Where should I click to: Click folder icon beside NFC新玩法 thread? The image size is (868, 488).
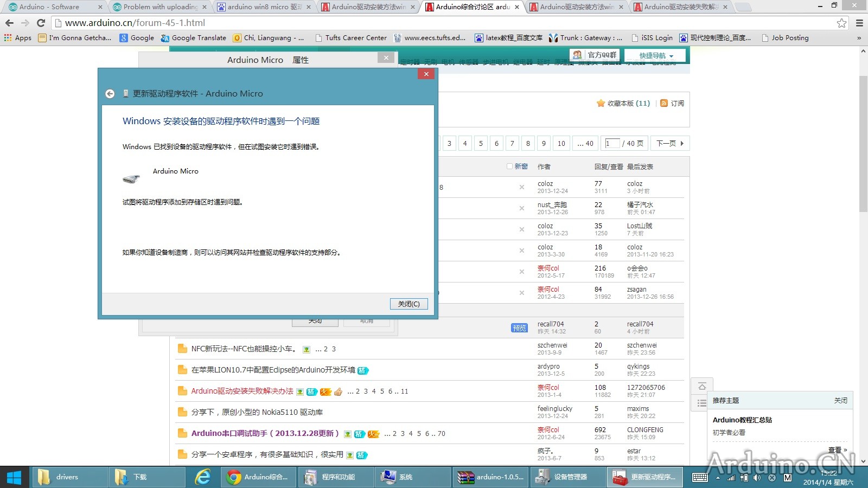tap(182, 349)
